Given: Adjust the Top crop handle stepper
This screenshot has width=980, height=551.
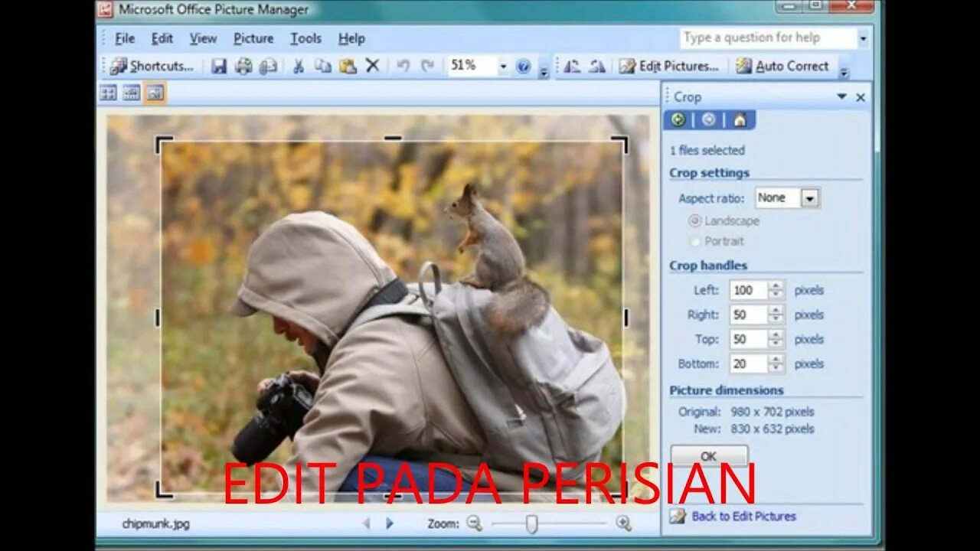Looking at the screenshot, I should [776, 339].
